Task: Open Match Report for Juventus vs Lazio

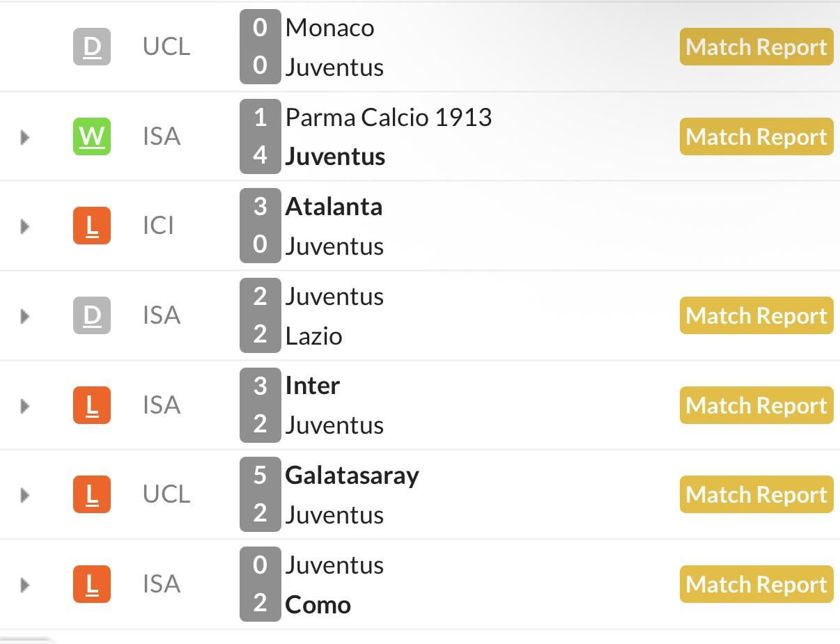Action: point(756,315)
